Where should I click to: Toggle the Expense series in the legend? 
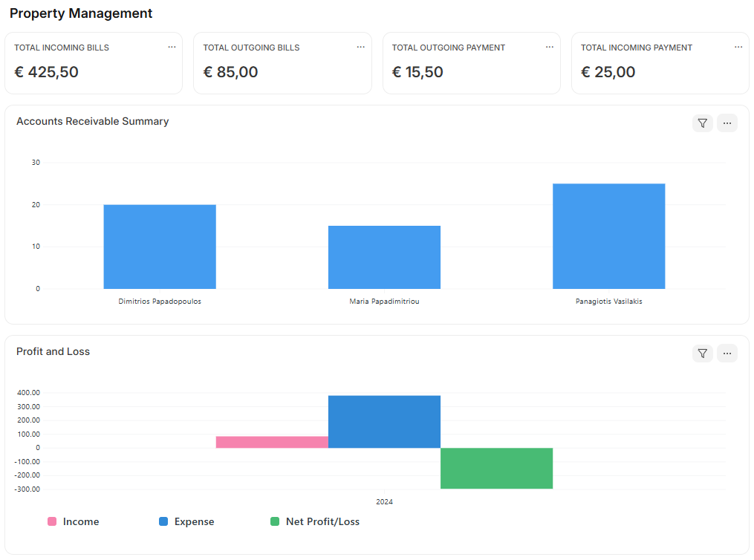click(x=194, y=522)
